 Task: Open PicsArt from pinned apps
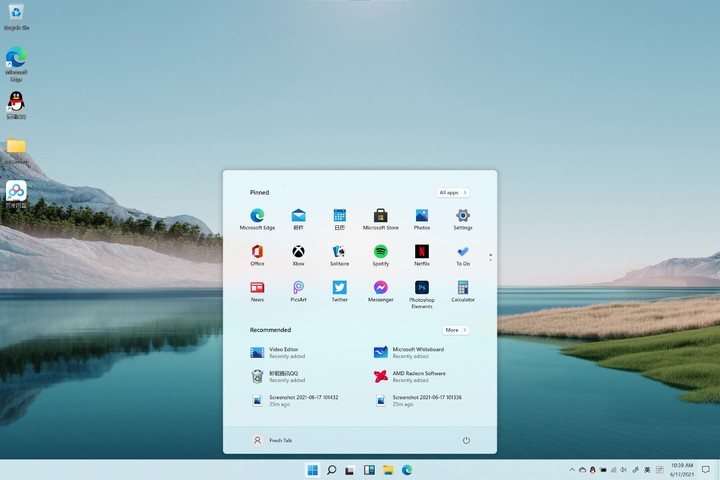[298, 288]
